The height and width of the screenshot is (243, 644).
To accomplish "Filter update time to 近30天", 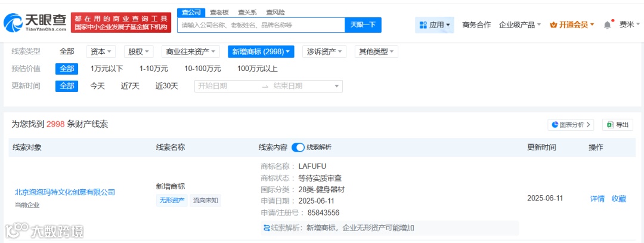I will point(167,86).
